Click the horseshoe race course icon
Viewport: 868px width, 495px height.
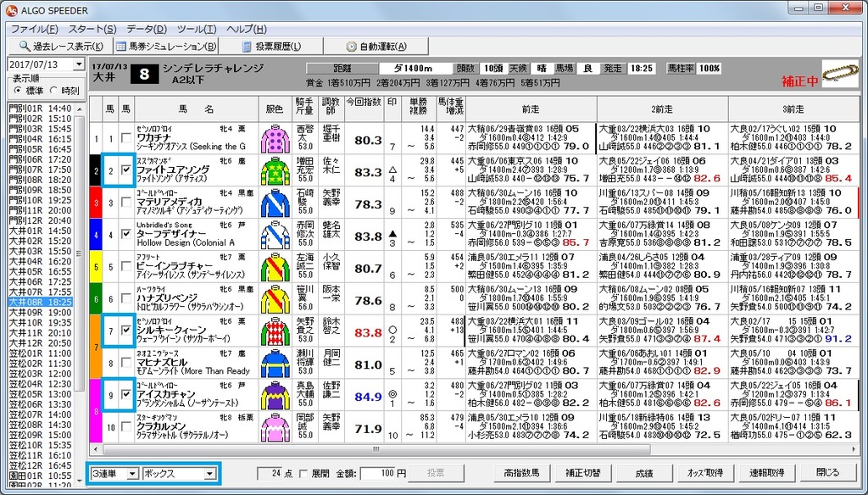tap(840, 73)
